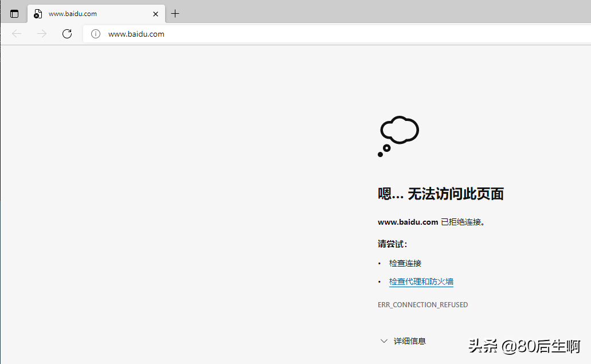Navigate forward using the forward arrow
The width and height of the screenshot is (591, 364).
click(x=41, y=34)
